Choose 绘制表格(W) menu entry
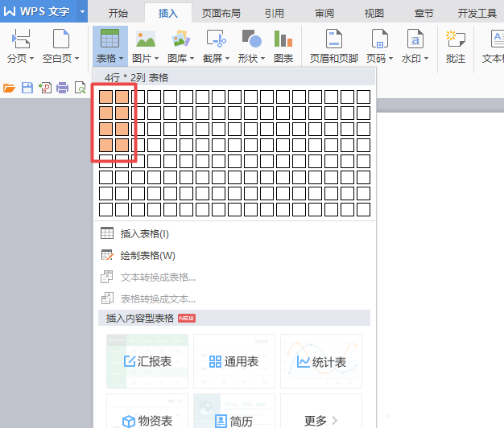504x428 pixels. [x=234, y=256]
